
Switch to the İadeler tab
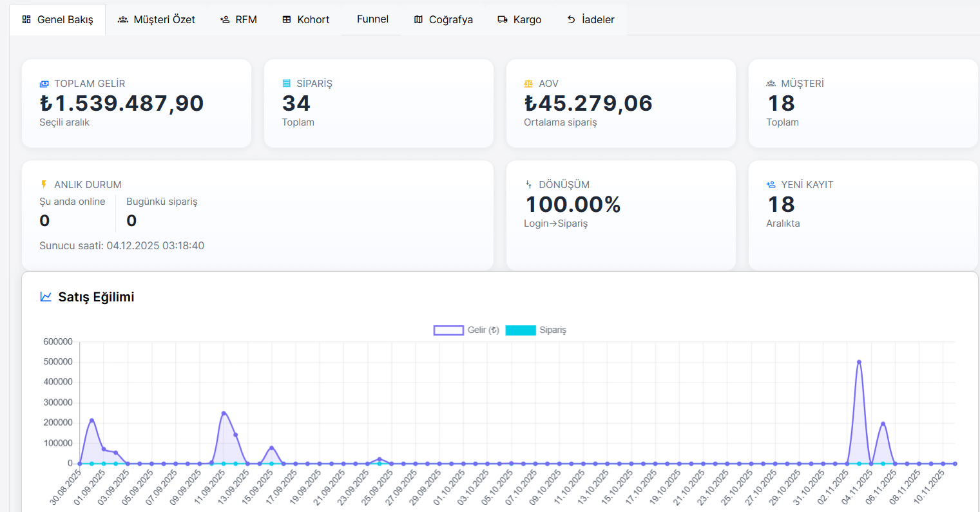(591, 19)
